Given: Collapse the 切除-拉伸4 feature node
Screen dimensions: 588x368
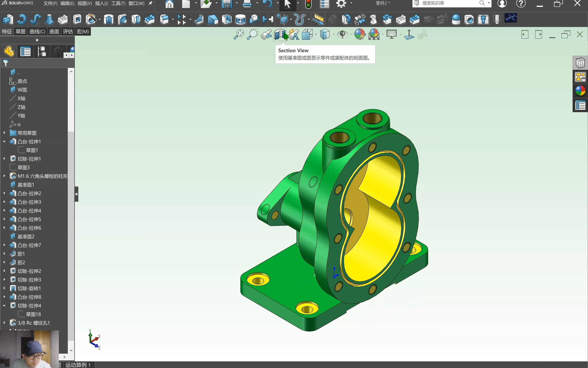Looking at the screenshot, I should click(x=4, y=305).
